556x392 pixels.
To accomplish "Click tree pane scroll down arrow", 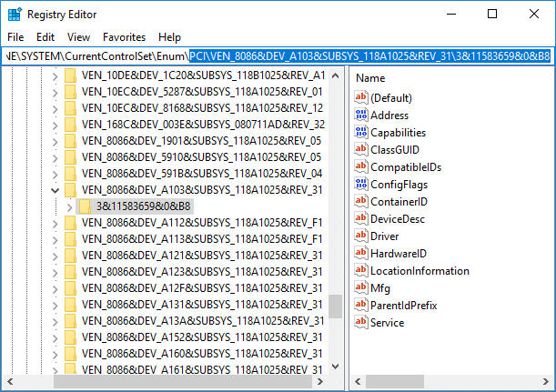I will click(336, 367).
